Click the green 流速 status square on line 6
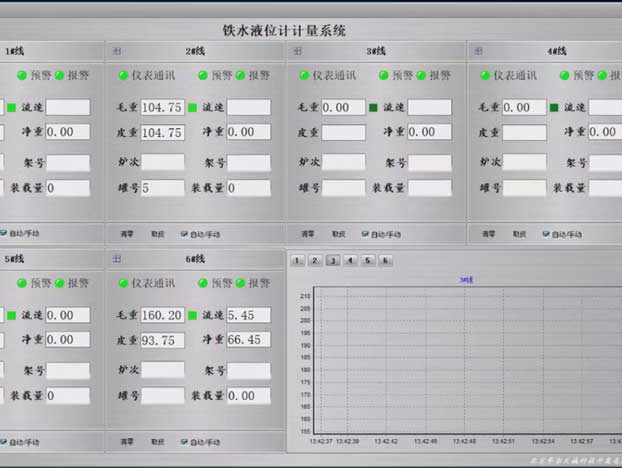This screenshot has height=468, width=622. [193, 316]
